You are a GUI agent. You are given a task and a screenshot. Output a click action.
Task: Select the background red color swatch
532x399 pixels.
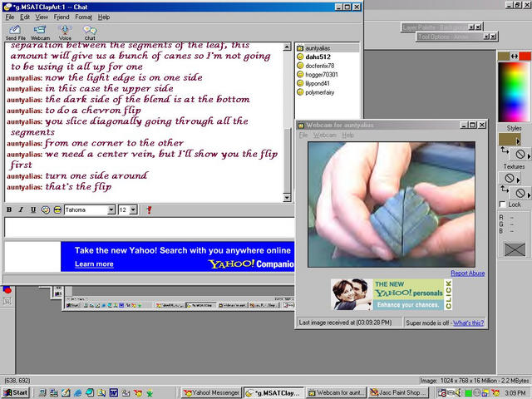click(525, 57)
